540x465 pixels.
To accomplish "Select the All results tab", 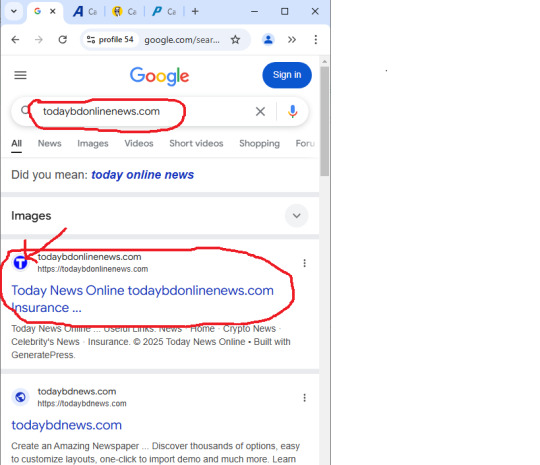I will pyautogui.click(x=17, y=143).
